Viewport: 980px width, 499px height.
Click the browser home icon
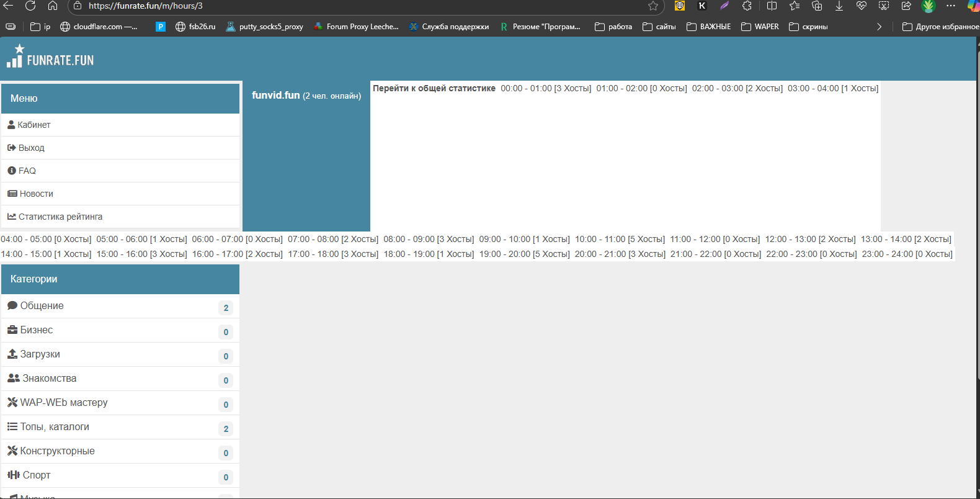tap(53, 6)
